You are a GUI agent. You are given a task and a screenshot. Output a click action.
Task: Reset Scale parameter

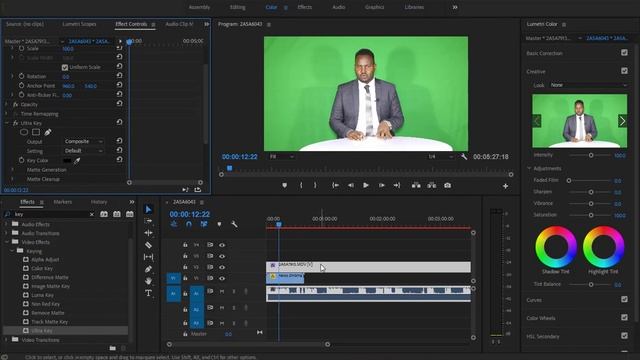[119, 48]
